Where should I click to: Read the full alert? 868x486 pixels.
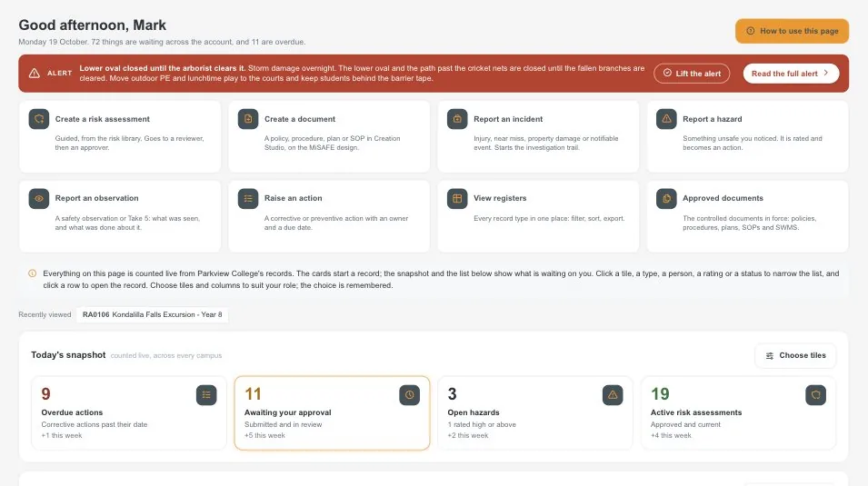click(x=791, y=74)
